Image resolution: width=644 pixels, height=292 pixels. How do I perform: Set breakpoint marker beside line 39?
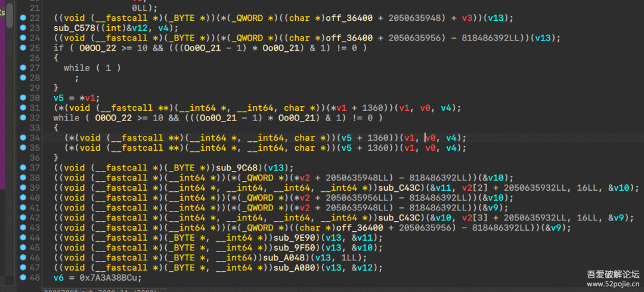click(23, 188)
